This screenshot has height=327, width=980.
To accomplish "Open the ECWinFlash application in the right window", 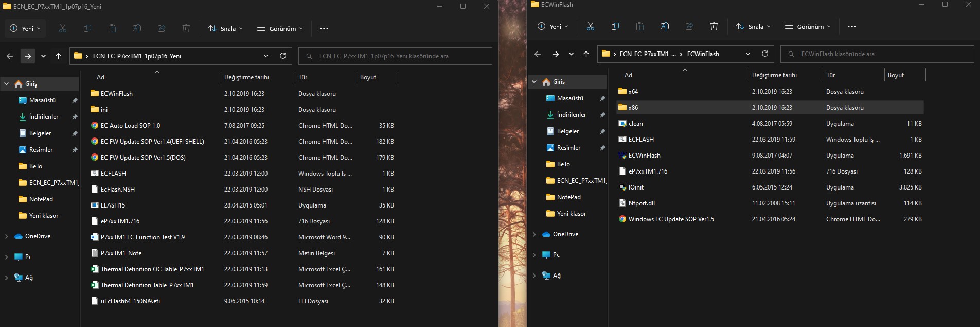I will point(644,156).
